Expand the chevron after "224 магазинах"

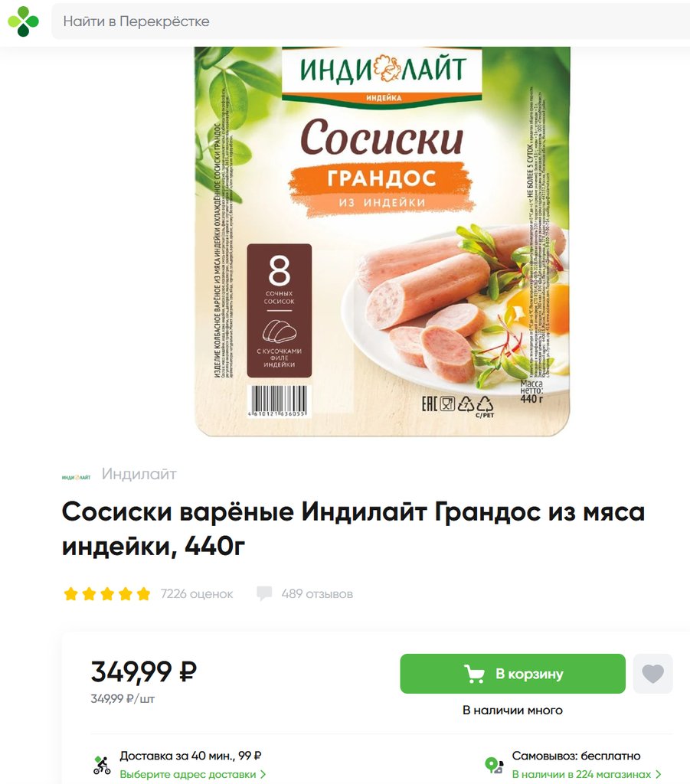click(658, 775)
